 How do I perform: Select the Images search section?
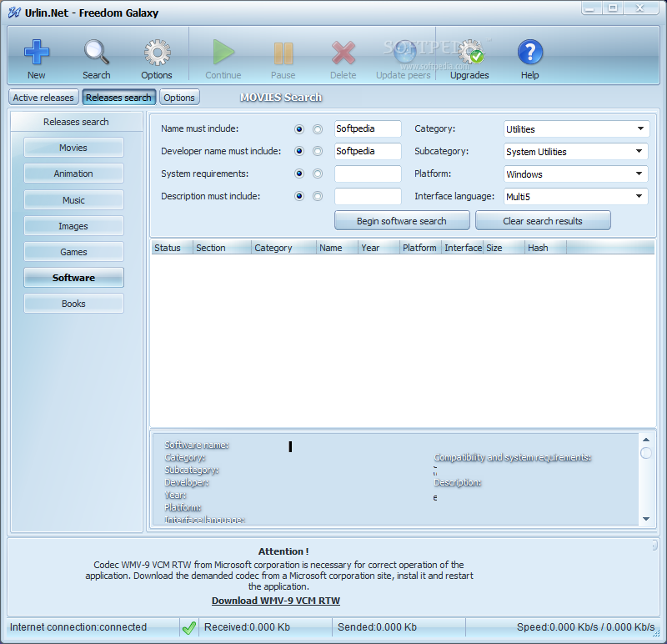pyautogui.click(x=73, y=226)
